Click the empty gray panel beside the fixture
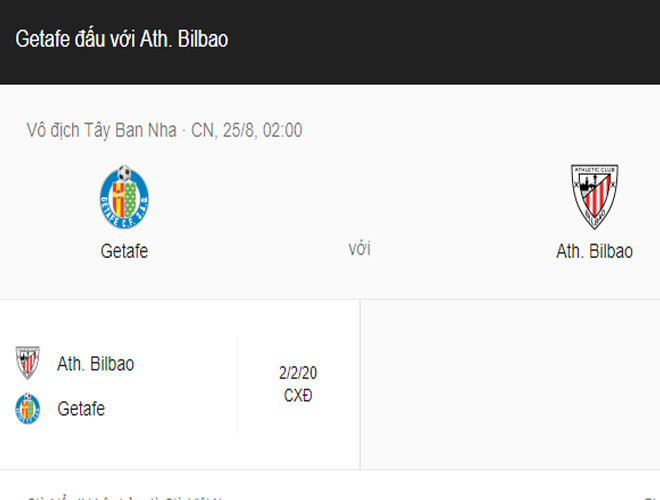The height and width of the screenshot is (500, 660). click(x=510, y=383)
